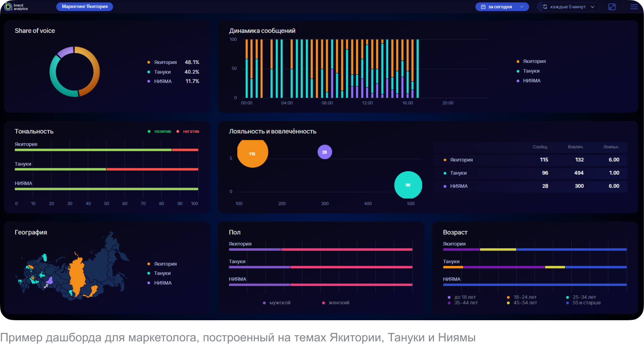Click Тануки gender bar in Пол
This screenshot has width=644, height=344.
(320, 267)
